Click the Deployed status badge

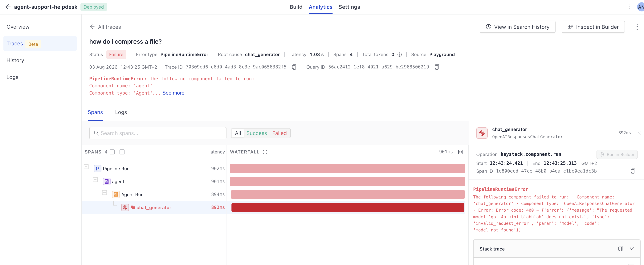click(93, 7)
